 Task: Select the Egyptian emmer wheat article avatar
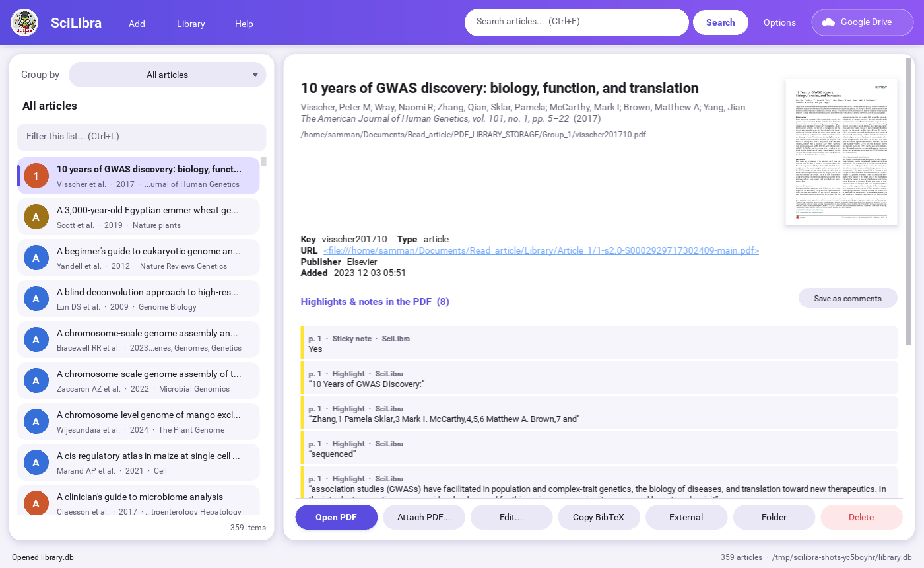point(36,217)
